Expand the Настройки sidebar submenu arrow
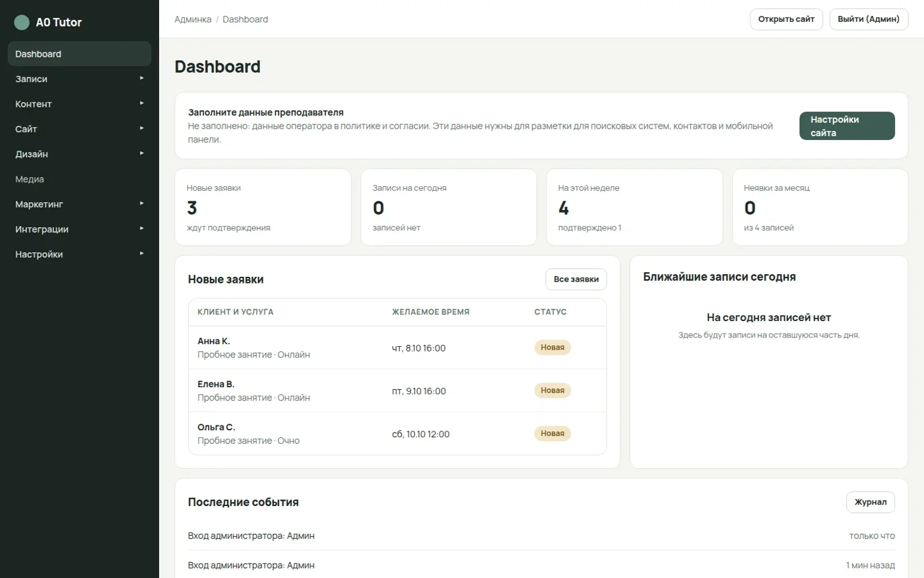 (x=141, y=254)
